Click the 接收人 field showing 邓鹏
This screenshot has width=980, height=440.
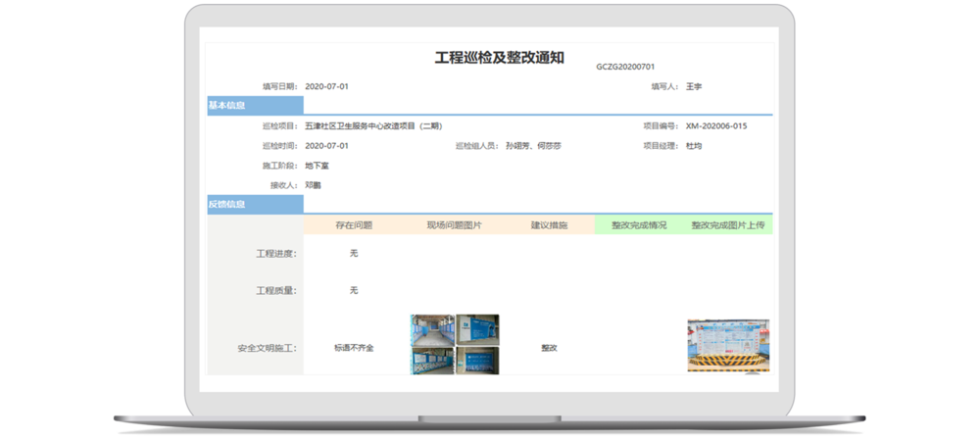(313, 184)
